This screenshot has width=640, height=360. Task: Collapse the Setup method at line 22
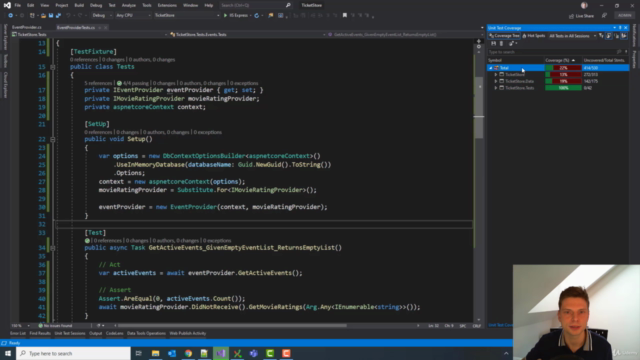(53, 139)
